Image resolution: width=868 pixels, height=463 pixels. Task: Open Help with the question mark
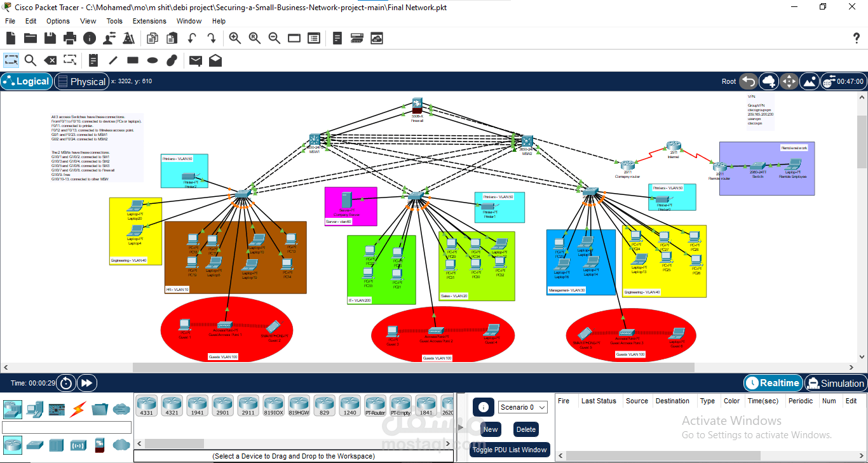pyautogui.click(x=856, y=39)
